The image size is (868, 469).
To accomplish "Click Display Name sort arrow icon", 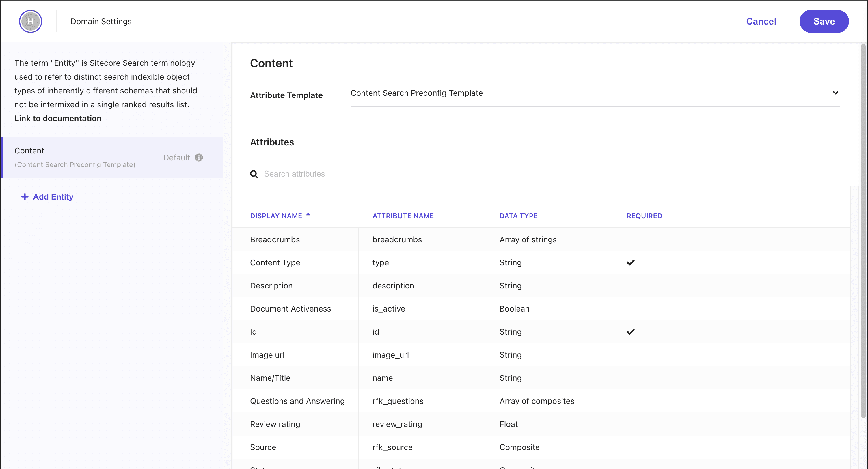I will (x=308, y=215).
